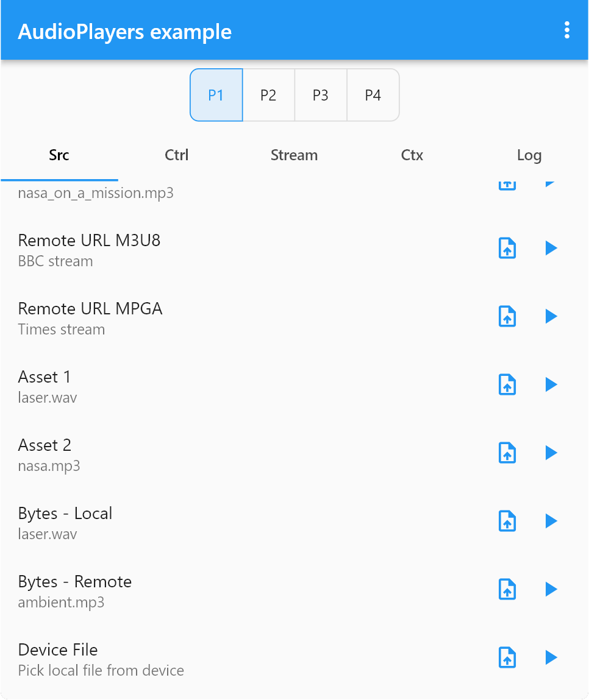The width and height of the screenshot is (589, 700).
Task: Set source for Bytes - Remote ambient.mp3
Action: tap(507, 589)
